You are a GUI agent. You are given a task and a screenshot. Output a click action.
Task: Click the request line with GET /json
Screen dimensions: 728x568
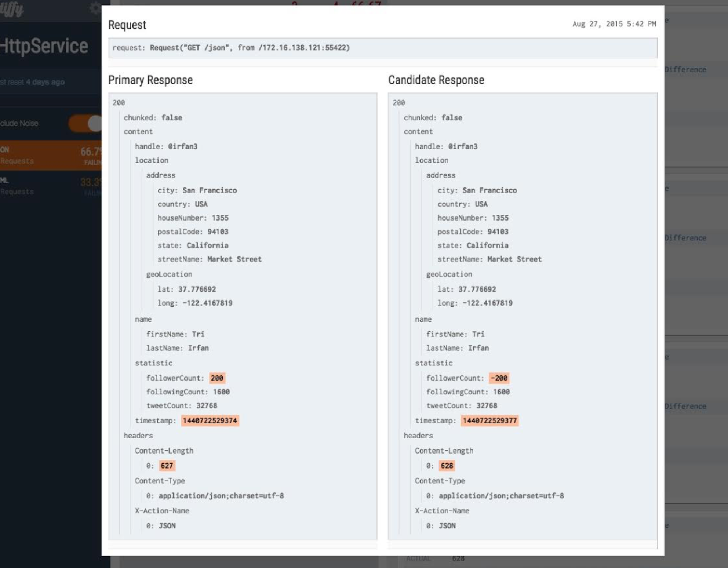click(383, 48)
